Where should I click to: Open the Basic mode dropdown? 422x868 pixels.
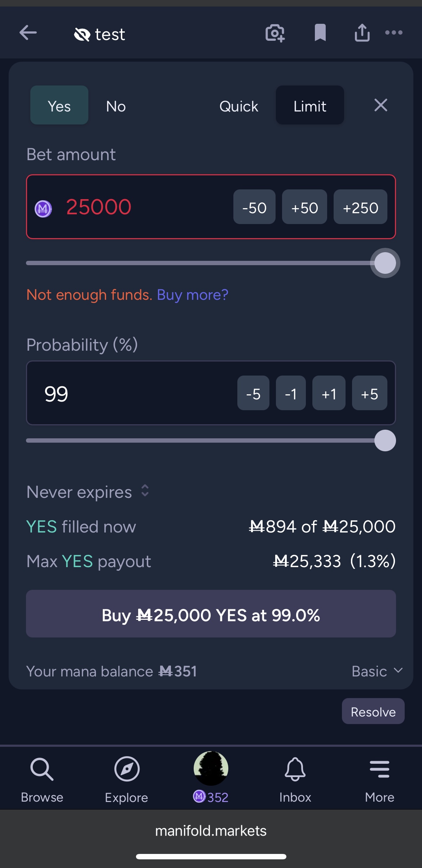tap(377, 671)
